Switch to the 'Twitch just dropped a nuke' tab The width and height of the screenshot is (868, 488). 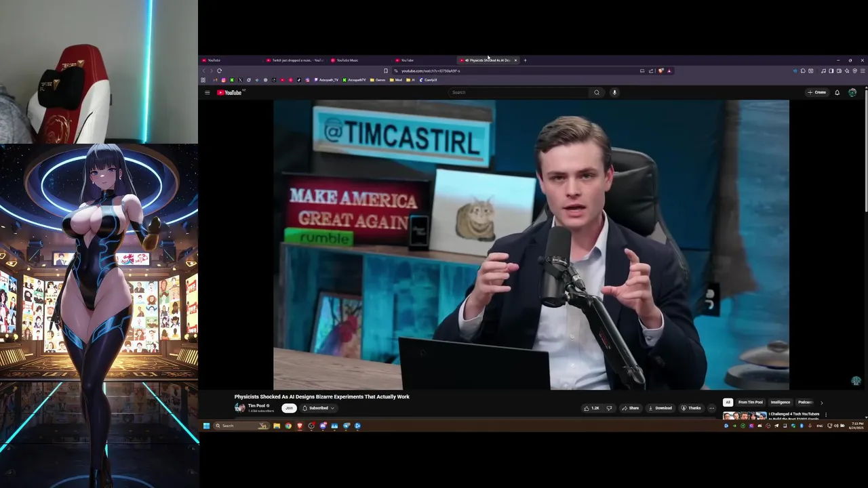pyautogui.click(x=296, y=60)
